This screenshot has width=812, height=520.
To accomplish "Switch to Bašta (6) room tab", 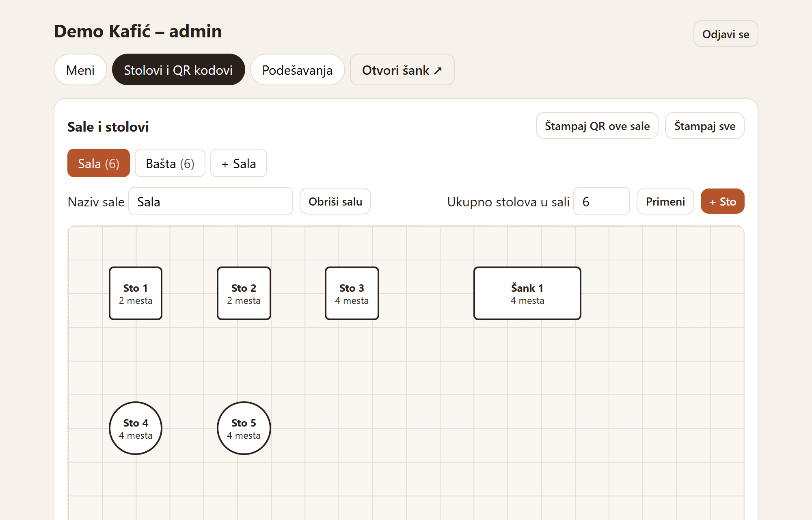I will click(170, 163).
